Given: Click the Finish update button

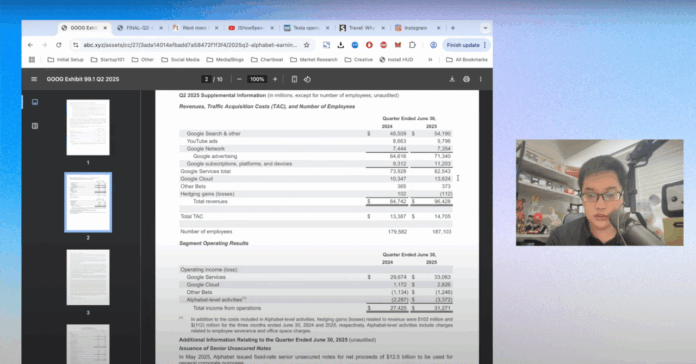Looking at the screenshot, I should (466, 45).
